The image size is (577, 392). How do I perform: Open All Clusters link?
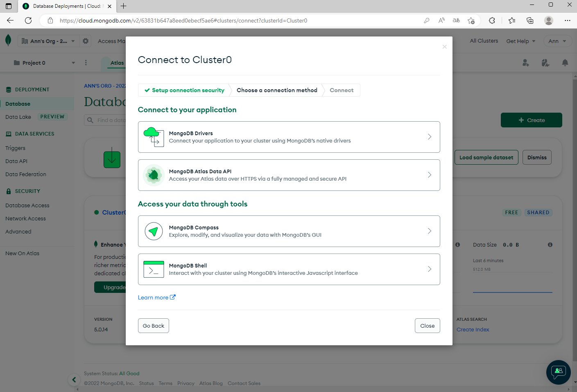[x=484, y=41]
